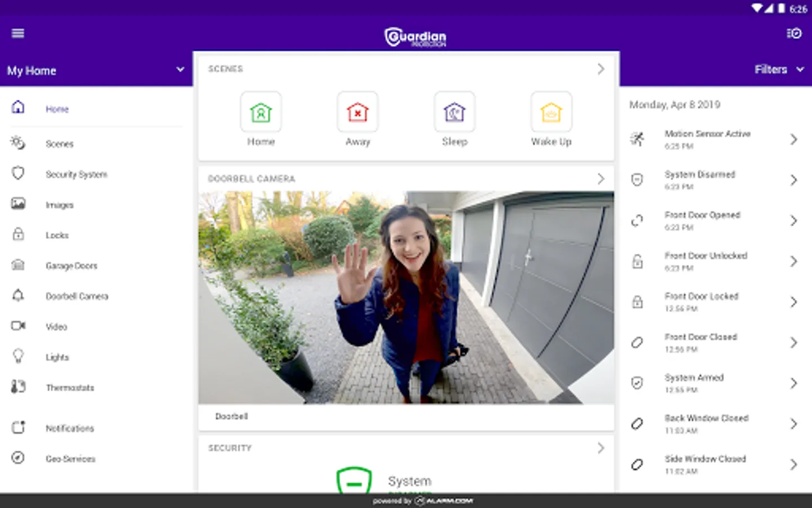Select the Geo-Services sidebar label

(x=70, y=459)
